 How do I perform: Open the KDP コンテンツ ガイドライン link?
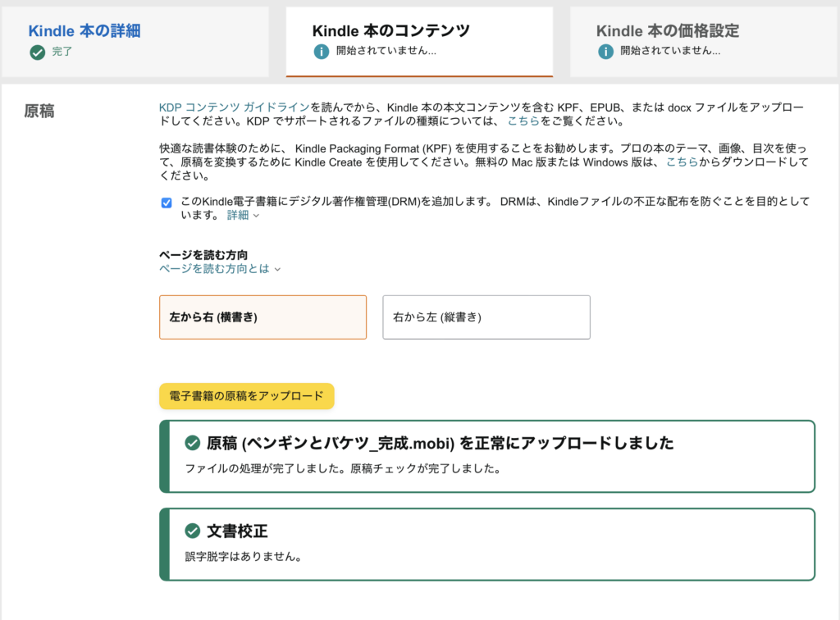pos(234,107)
